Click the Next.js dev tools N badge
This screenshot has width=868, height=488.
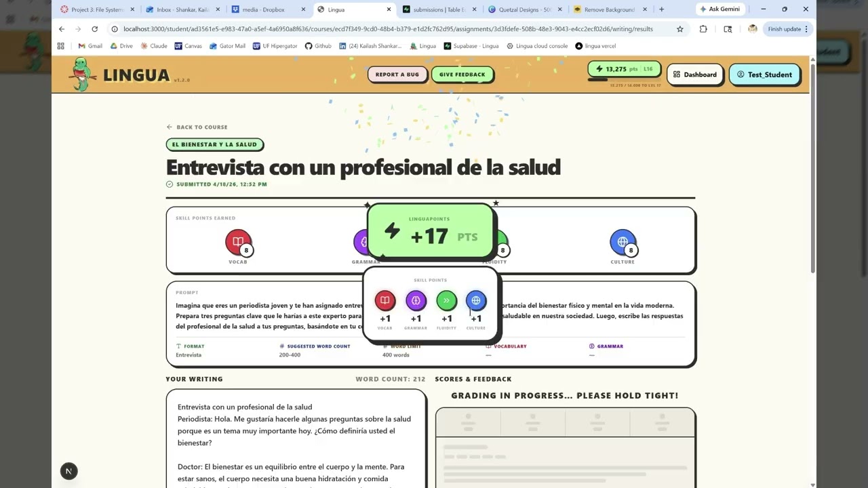(68, 471)
